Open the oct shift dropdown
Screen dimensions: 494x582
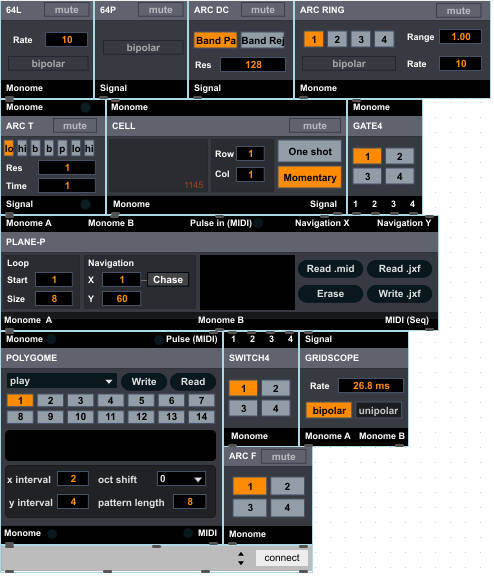[181, 479]
